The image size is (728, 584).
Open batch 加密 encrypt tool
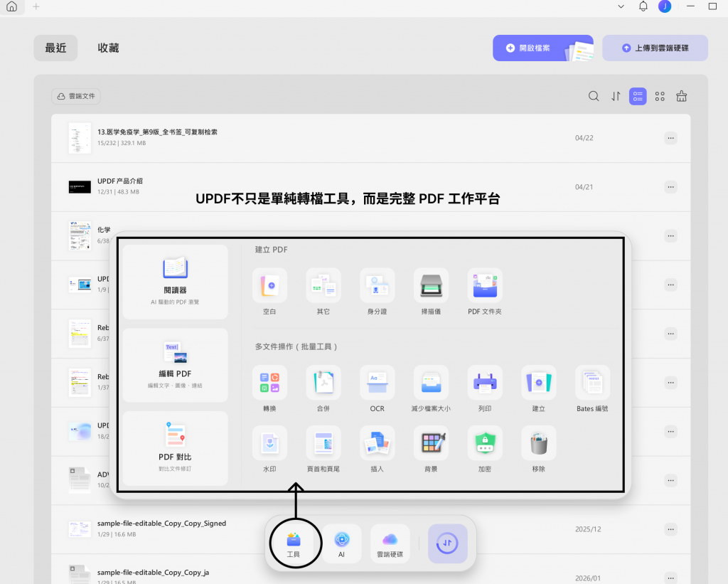[x=485, y=442]
